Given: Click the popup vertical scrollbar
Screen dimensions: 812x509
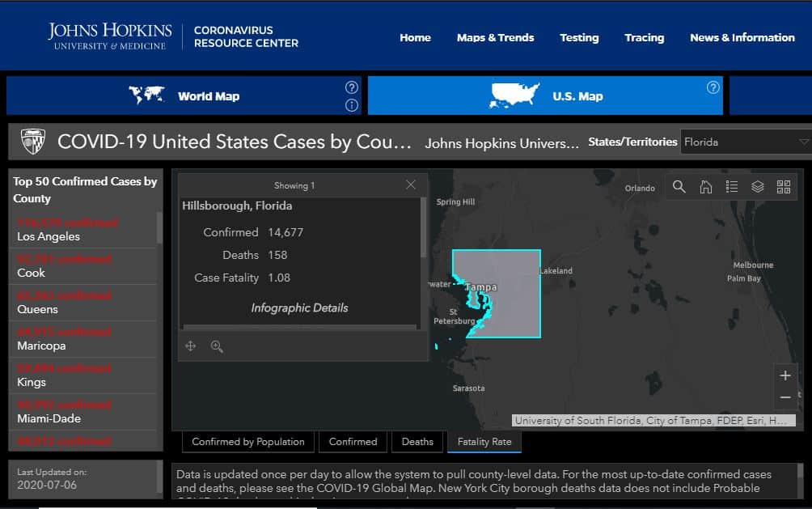Looking at the screenshot, I should tap(424, 227).
